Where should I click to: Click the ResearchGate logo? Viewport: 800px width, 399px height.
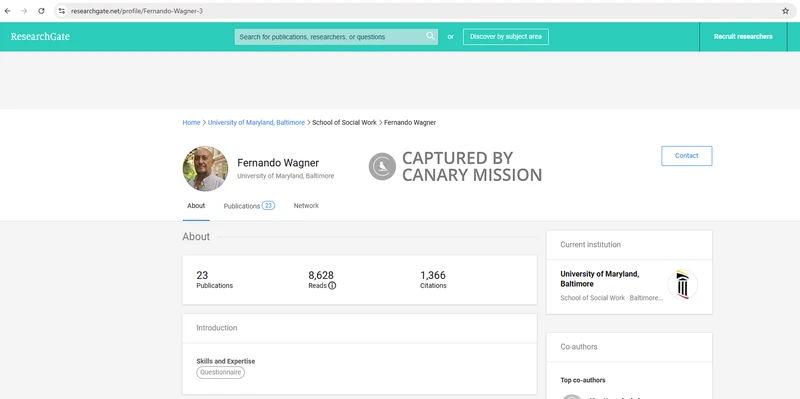40,37
